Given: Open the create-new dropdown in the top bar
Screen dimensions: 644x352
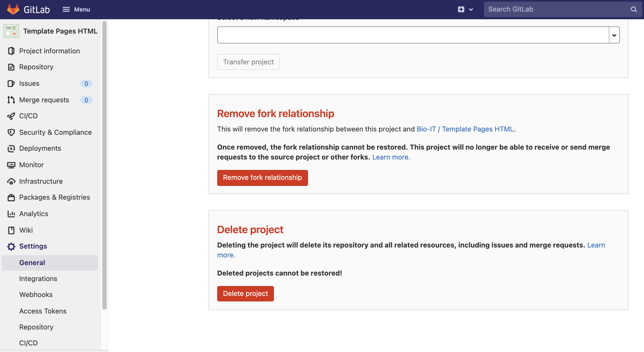Looking at the screenshot, I should coord(465,9).
